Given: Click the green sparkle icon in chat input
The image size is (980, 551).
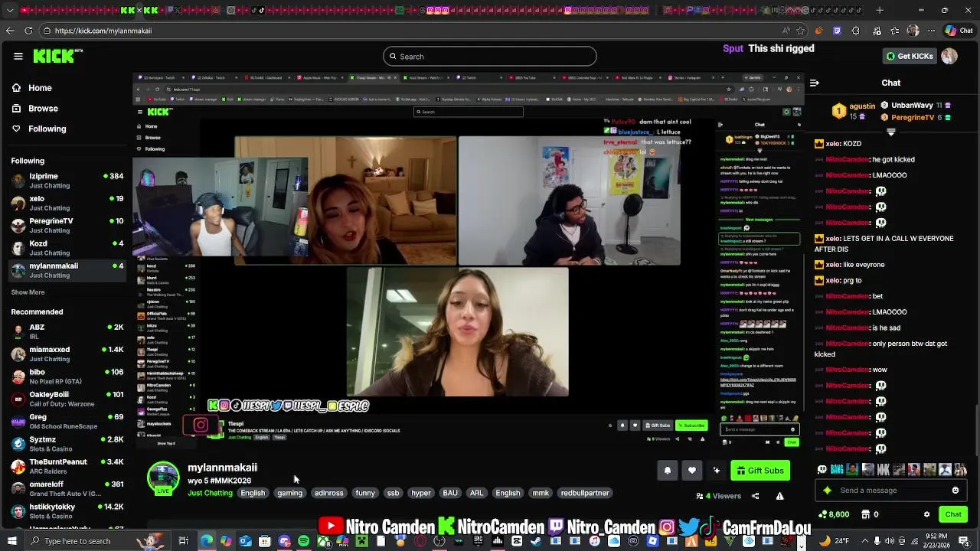Looking at the screenshot, I should click(827, 491).
